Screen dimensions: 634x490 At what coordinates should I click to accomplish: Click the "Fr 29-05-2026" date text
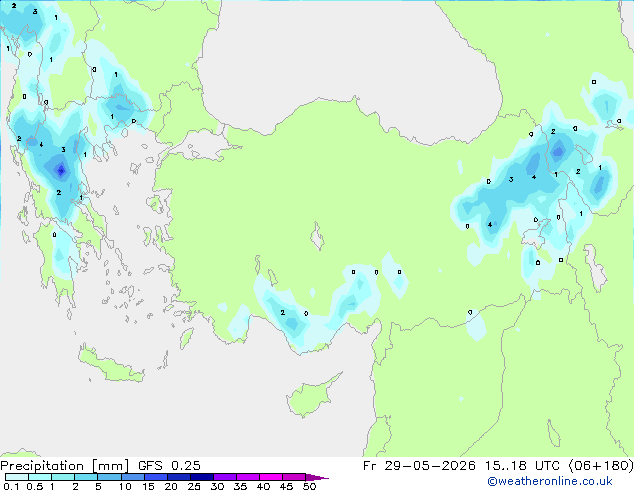point(419,465)
